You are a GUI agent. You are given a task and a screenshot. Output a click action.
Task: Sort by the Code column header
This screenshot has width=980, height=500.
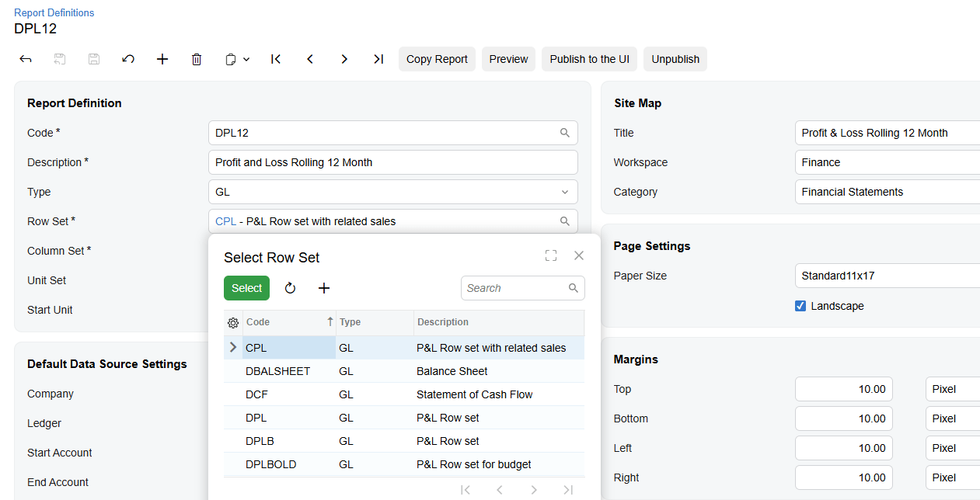[289, 322]
